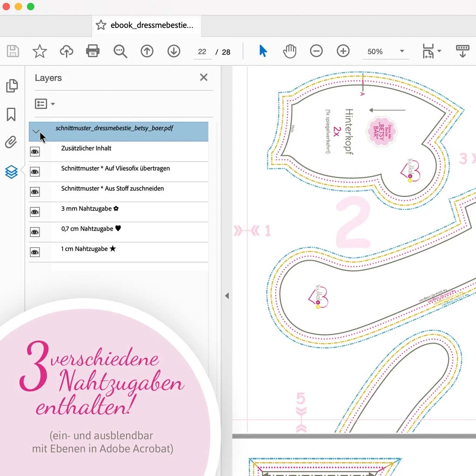Click the Print file icon
Screen dimensions: 476x476
tap(93, 51)
